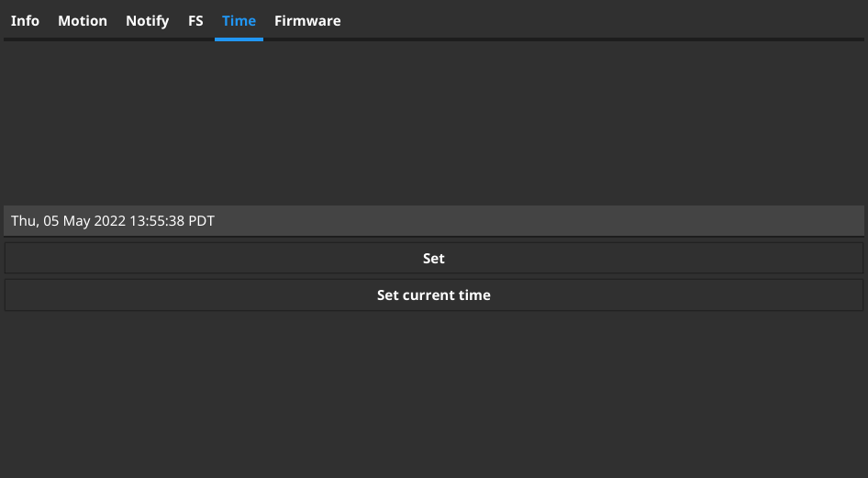Show device details via Info tab

25,20
